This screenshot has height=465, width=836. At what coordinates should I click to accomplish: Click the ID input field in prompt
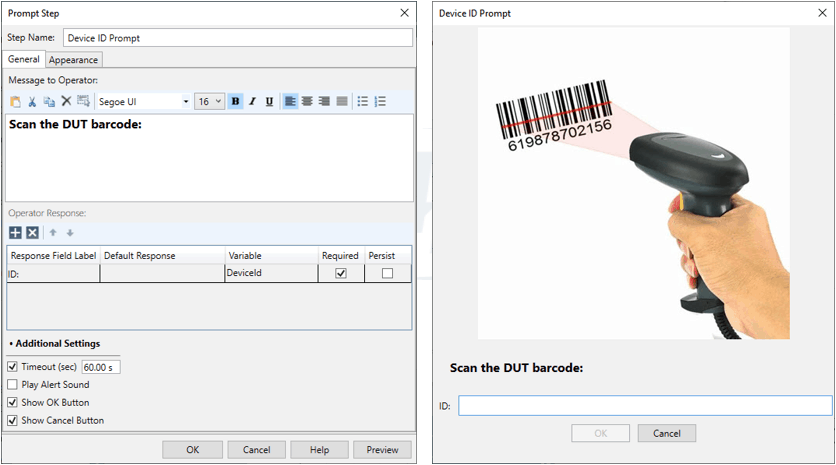645,406
